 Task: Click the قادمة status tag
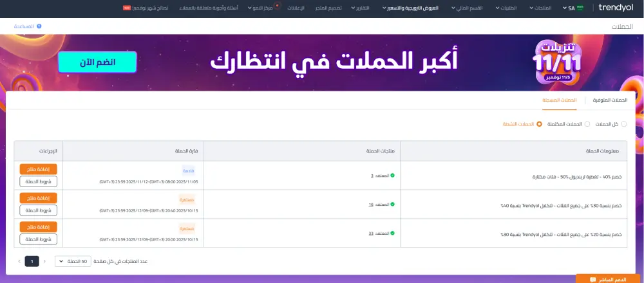[189, 170]
